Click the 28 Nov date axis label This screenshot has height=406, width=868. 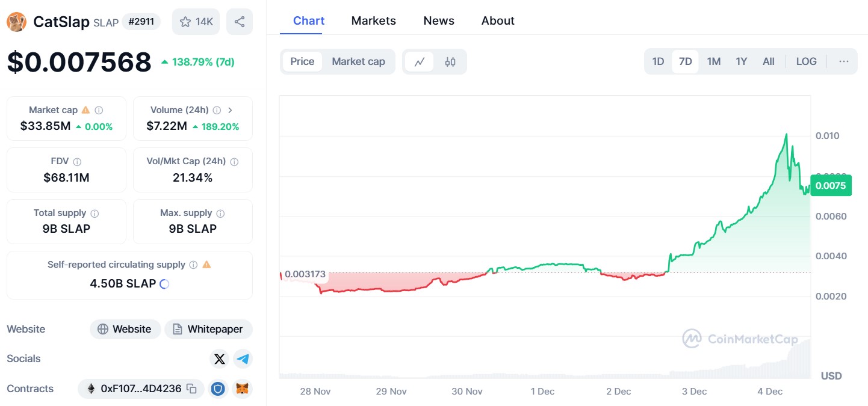click(315, 392)
